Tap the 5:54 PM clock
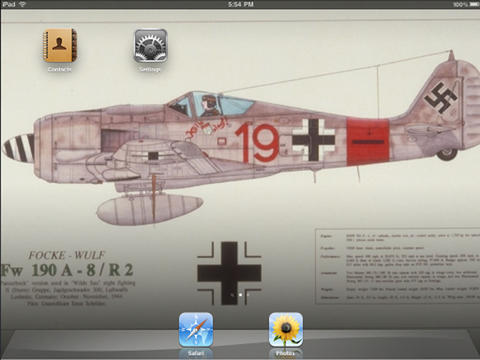The image size is (480, 360). pyautogui.click(x=241, y=4)
